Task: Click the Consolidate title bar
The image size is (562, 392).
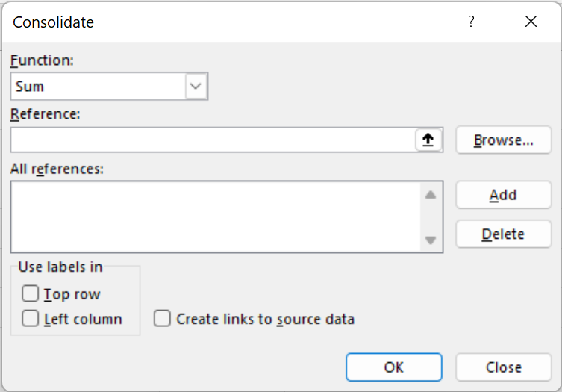Action: pyautogui.click(x=224, y=22)
